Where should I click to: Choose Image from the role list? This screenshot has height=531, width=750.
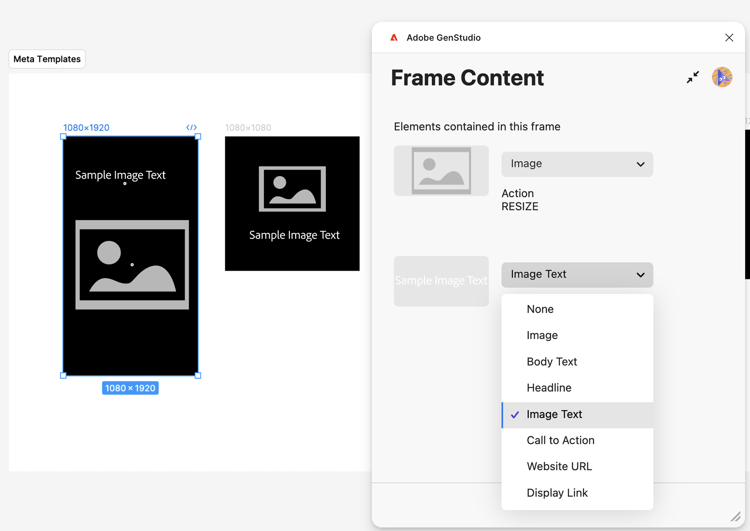click(577, 335)
